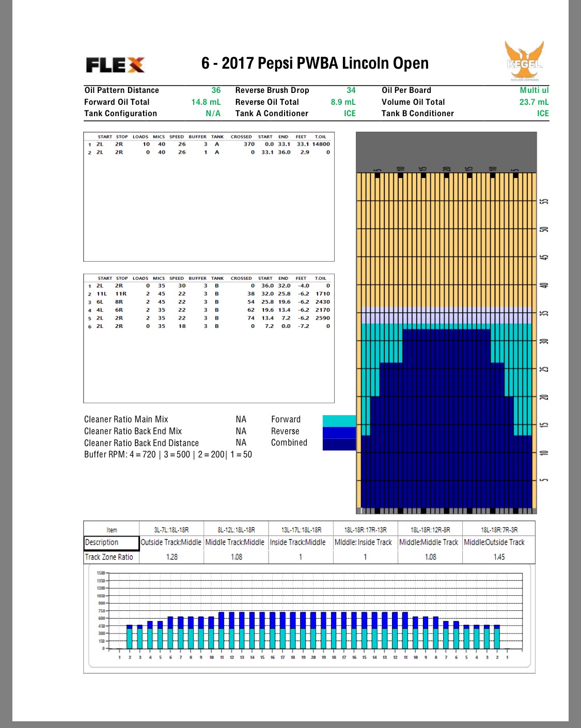Click T.OIL value 2170 in reverse table

pos(323,310)
